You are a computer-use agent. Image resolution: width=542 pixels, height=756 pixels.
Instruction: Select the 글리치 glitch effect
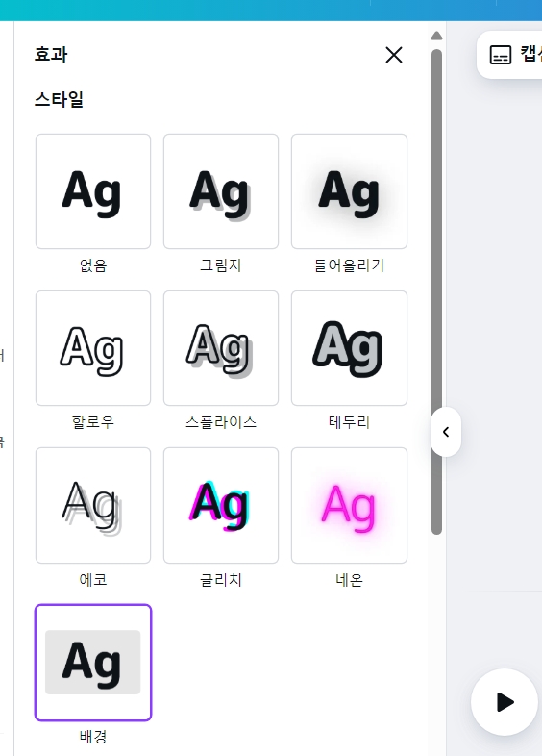(221, 505)
